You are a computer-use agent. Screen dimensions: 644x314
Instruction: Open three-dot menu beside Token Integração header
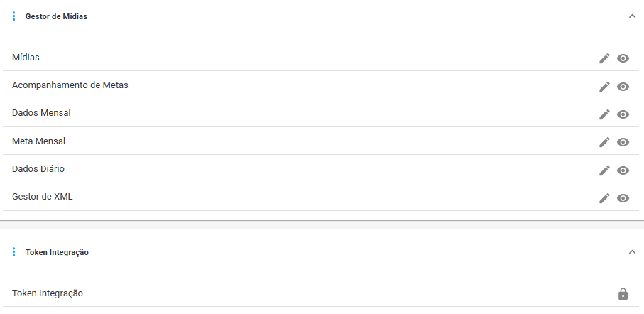14,252
